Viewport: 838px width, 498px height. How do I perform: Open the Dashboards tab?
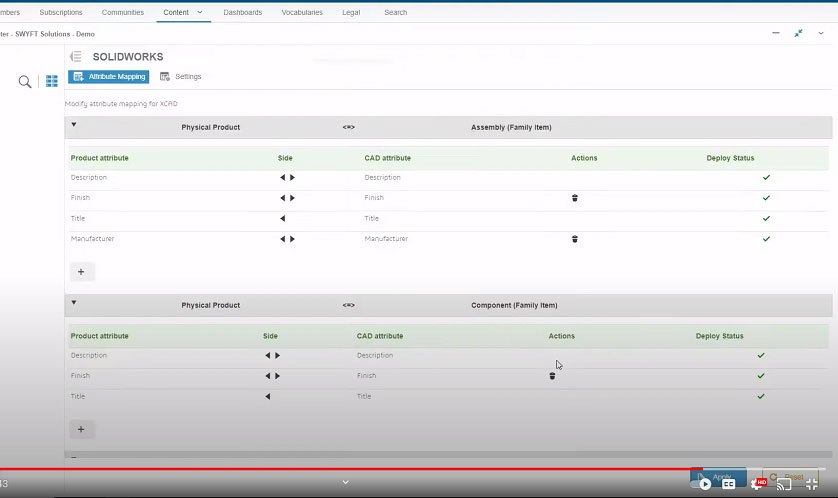point(243,12)
